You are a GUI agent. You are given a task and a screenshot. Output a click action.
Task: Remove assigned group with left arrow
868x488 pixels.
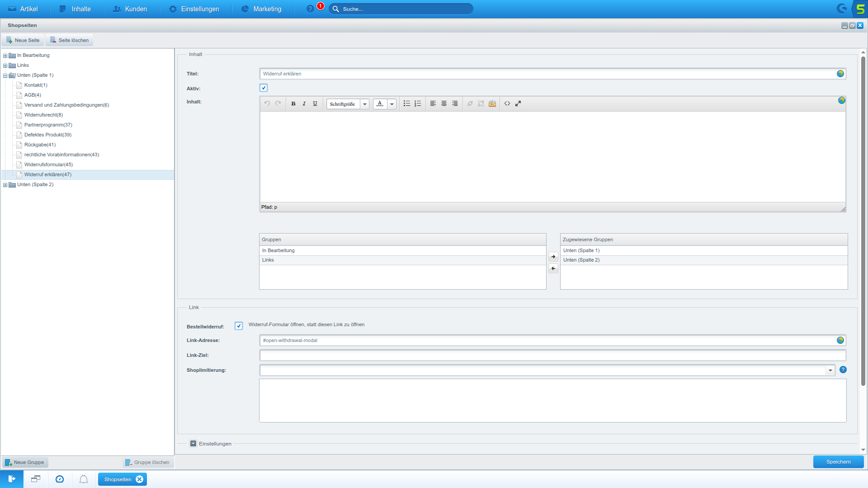tap(553, 268)
